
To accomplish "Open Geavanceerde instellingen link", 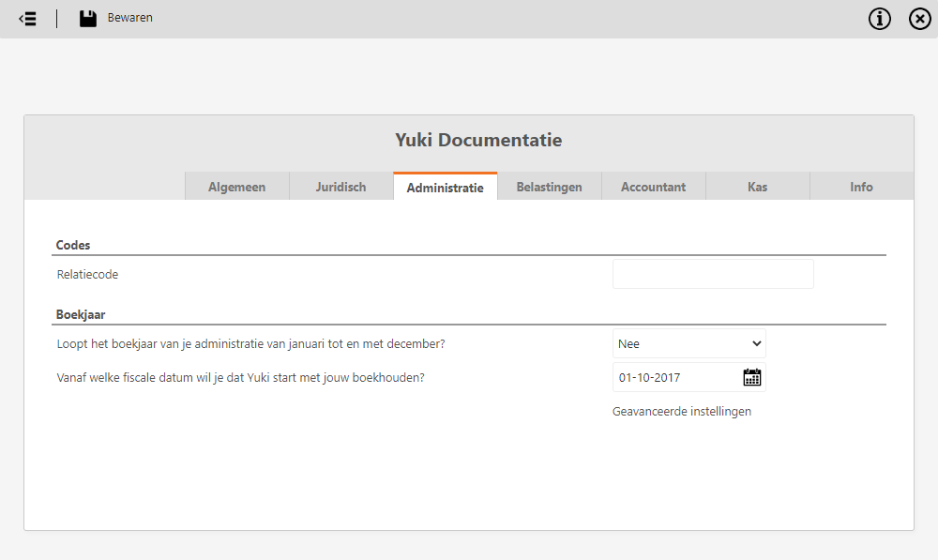I will coord(681,412).
